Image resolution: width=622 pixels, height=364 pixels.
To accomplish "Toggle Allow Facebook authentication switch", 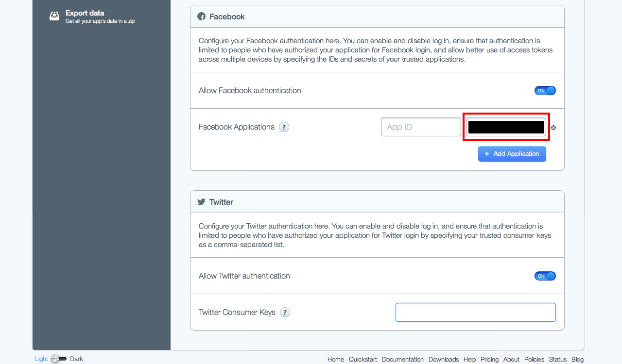I will point(545,91).
